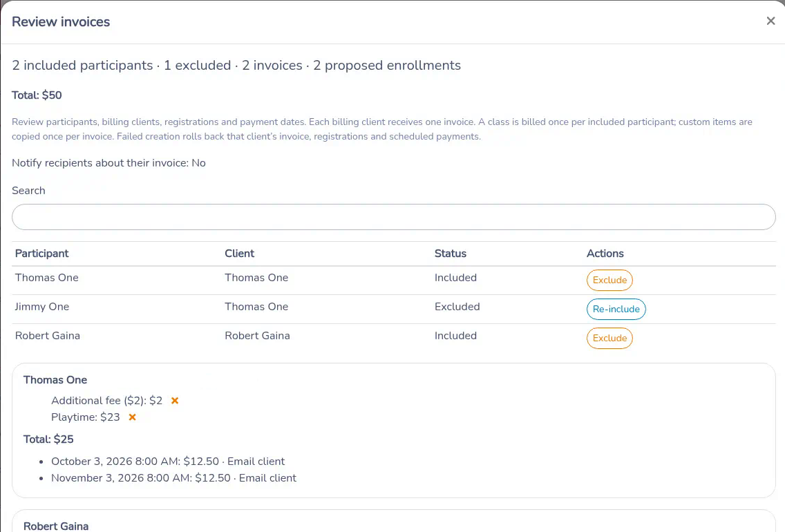
Task: Select client Thomas One in Jimmy One row
Action: point(256,307)
